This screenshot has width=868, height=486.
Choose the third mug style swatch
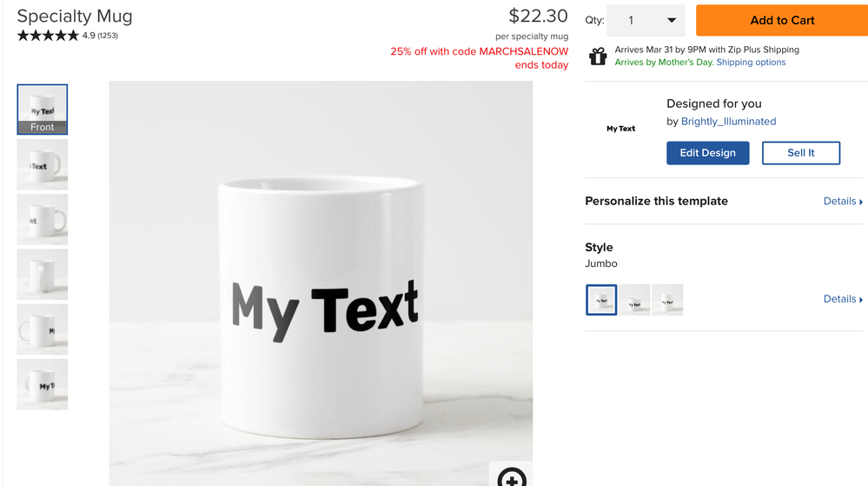667,300
